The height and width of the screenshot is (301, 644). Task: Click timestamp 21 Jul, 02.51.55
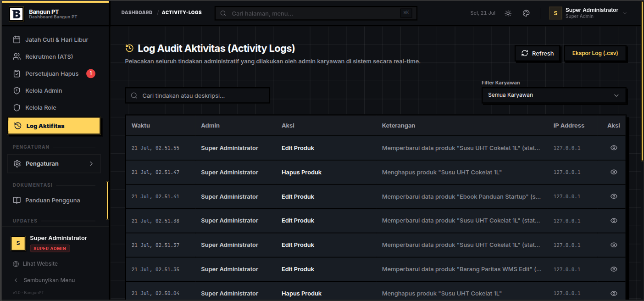tap(155, 148)
